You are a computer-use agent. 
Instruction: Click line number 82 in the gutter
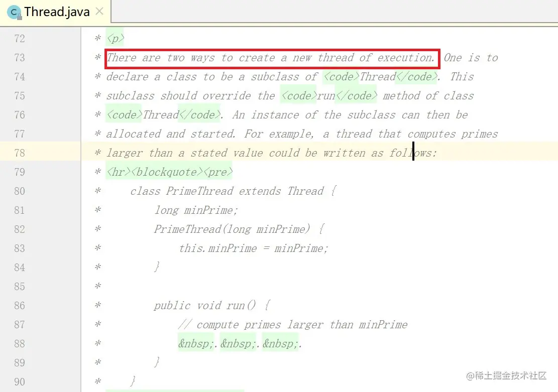pyautogui.click(x=20, y=229)
